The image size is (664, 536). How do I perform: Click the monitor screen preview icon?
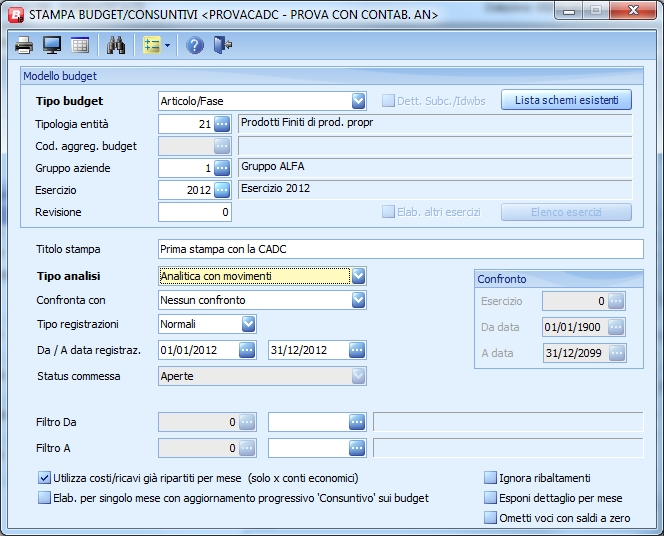click(x=52, y=45)
